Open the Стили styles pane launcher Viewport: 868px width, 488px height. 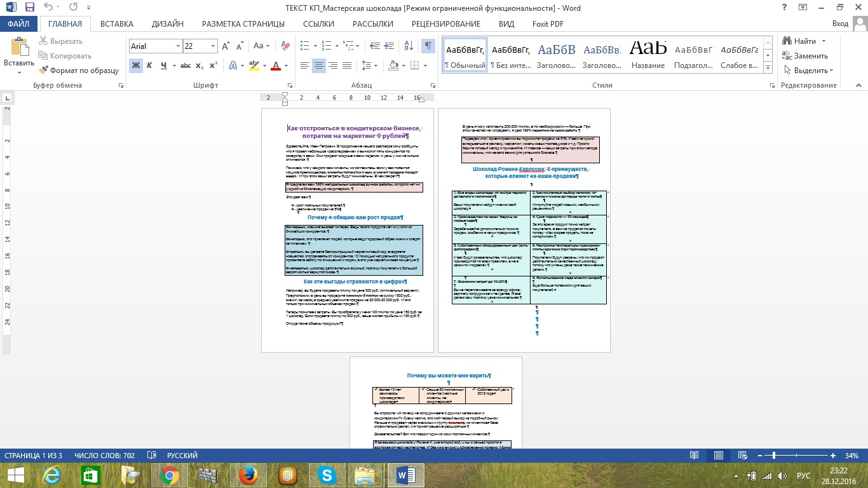[x=771, y=85]
